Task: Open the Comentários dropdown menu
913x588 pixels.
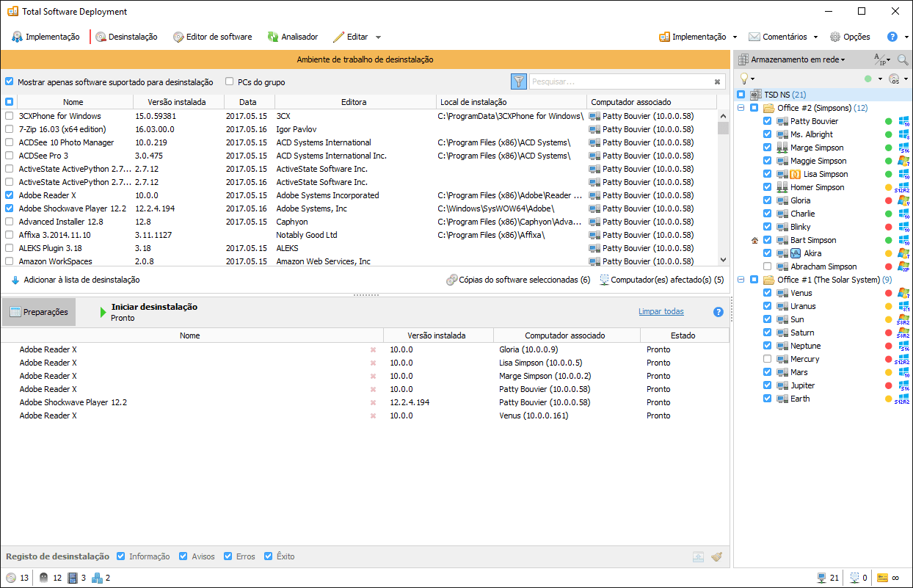Action: (783, 37)
